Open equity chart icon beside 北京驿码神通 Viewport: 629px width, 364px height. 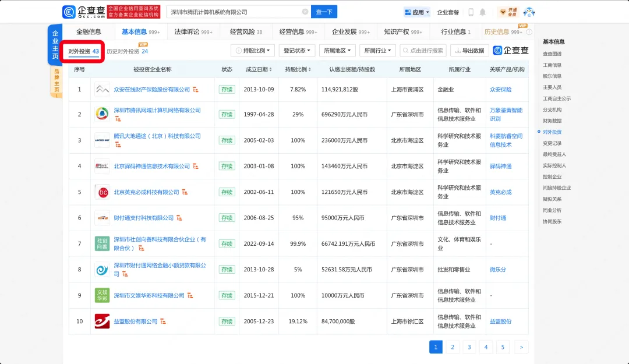tap(195, 166)
